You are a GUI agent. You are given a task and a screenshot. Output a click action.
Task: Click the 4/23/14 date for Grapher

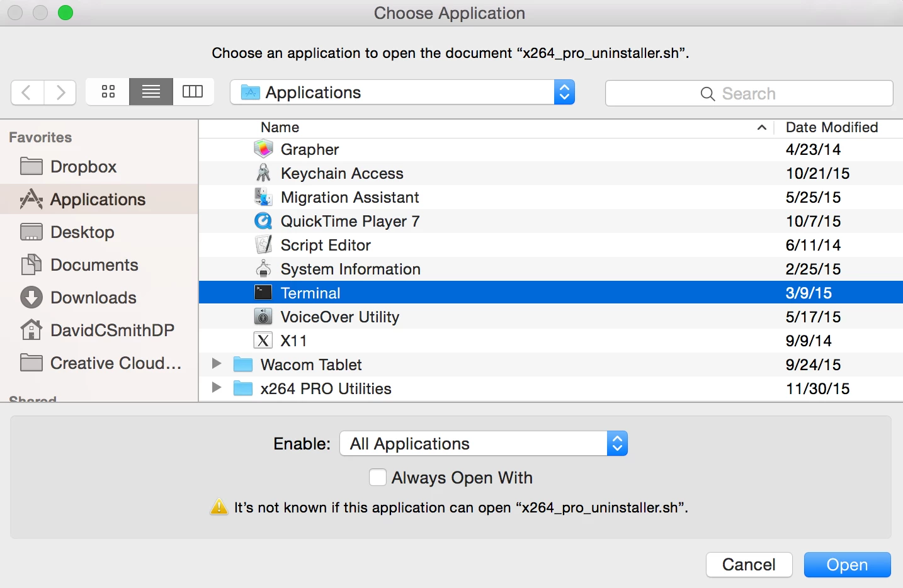[x=813, y=149]
